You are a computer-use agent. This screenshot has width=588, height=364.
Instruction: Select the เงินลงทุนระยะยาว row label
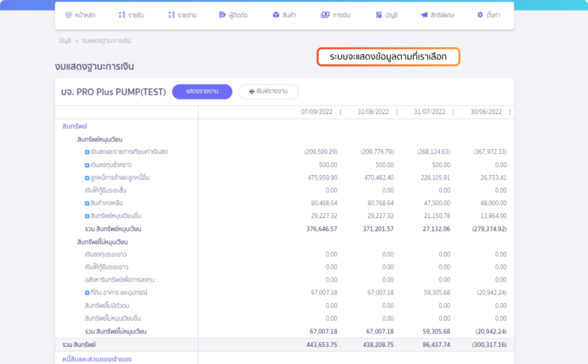coord(106,254)
